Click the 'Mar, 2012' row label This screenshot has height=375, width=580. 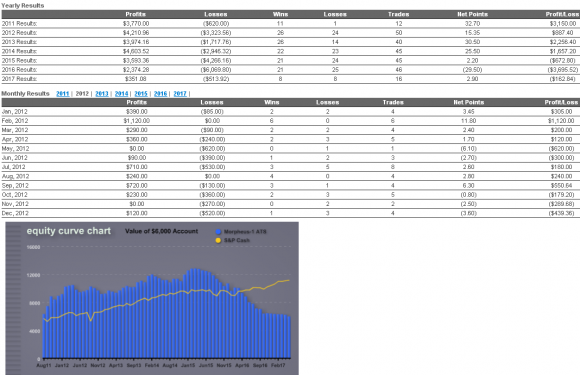coord(15,130)
